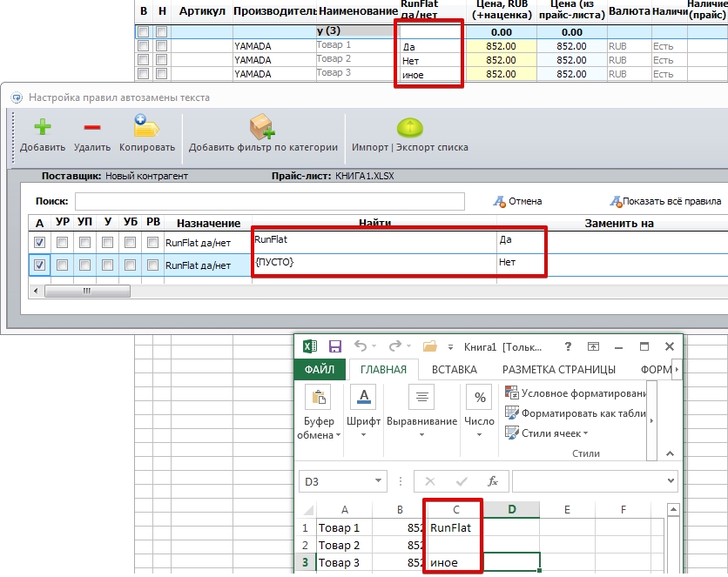Open the ФАЙЛ tab
This screenshot has width=728, height=577.
pos(320,369)
